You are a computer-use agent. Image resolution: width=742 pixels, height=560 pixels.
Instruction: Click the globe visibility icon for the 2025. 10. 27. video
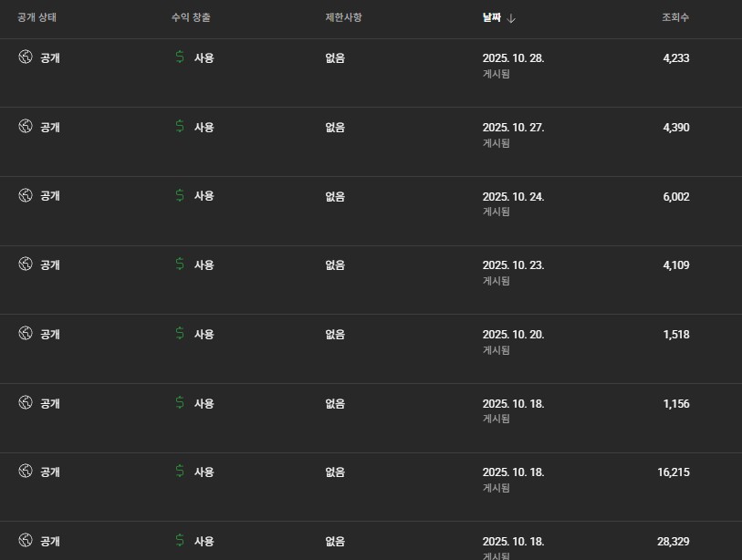click(26, 127)
